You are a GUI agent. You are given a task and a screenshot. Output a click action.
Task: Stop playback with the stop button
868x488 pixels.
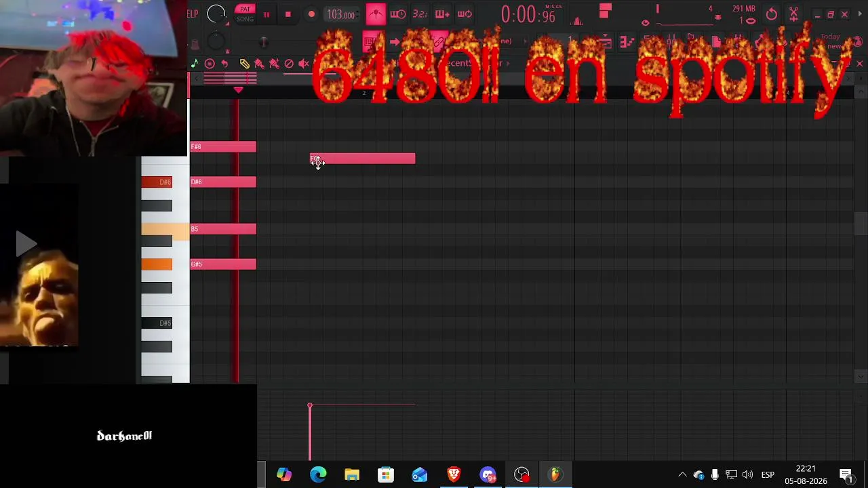tap(288, 14)
